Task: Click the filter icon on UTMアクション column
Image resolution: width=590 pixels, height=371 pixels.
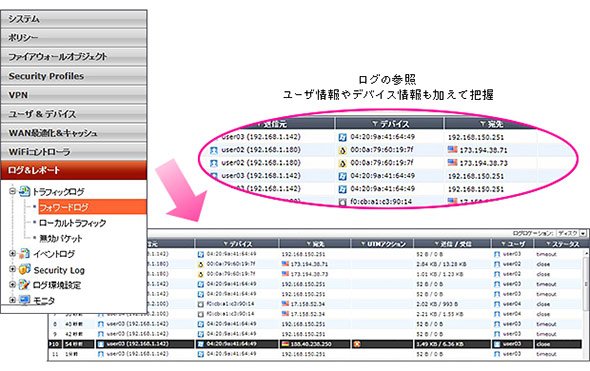Action: click(x=363, y=244)
